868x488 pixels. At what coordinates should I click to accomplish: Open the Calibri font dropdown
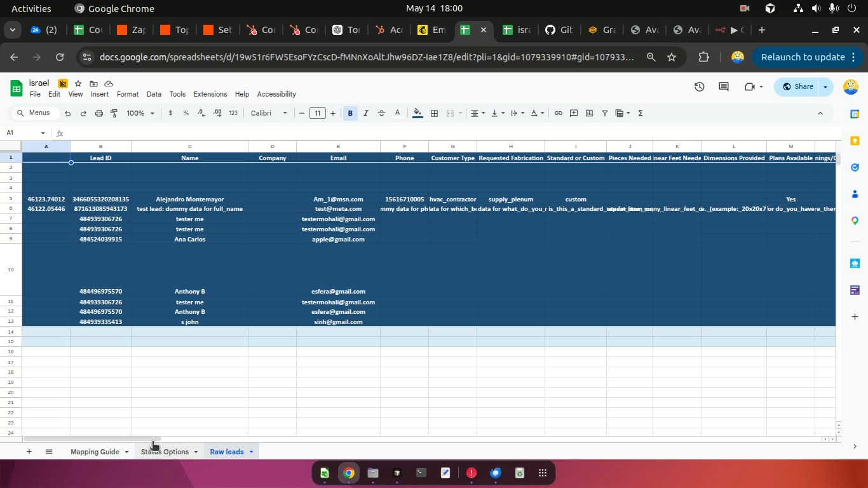[x=269, y=113]
